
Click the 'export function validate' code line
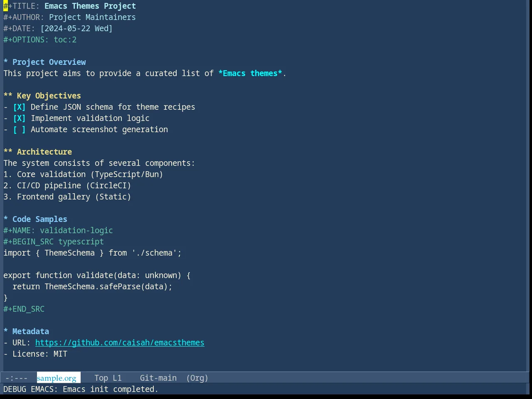[x=97, y=276]
